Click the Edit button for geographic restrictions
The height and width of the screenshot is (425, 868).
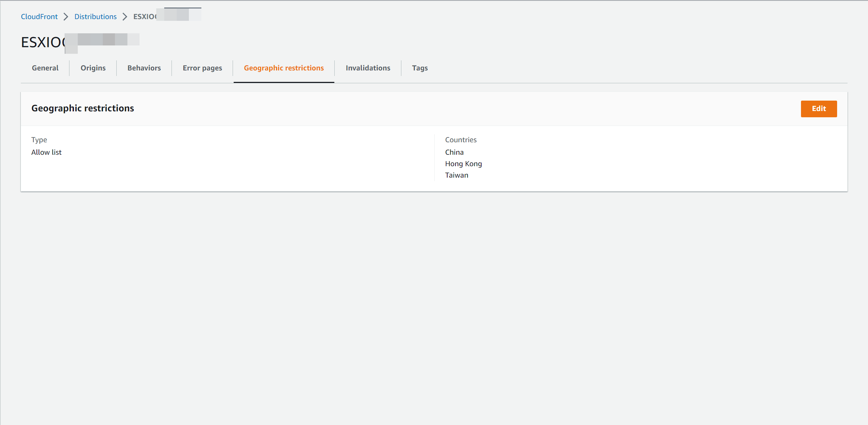coord(819,109)
